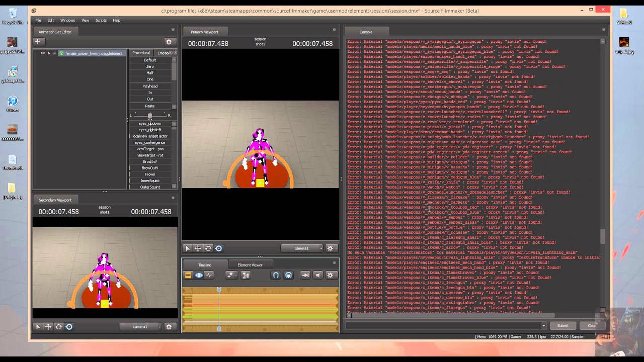The image size is (644, 362).
Task: Expand the female_sniper_hwm_nojigglebone1 tree node
Action: (55, 53)
